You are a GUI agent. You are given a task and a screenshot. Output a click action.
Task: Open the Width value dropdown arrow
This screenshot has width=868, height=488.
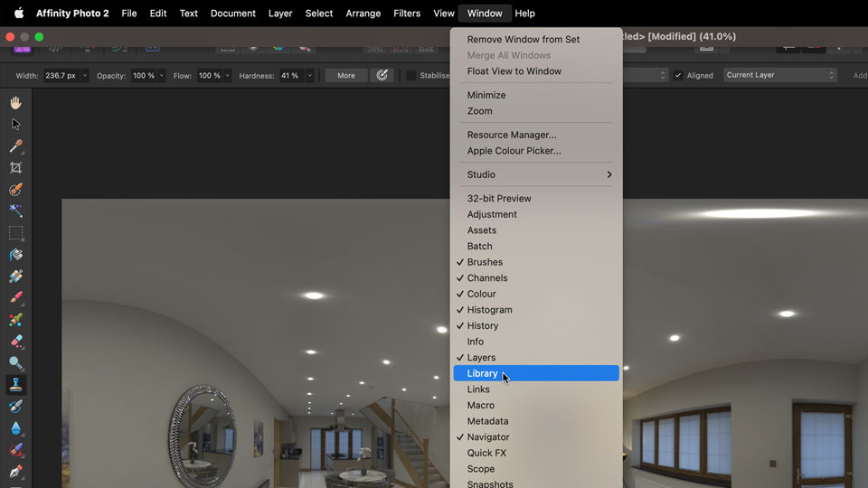pos(85,75)
